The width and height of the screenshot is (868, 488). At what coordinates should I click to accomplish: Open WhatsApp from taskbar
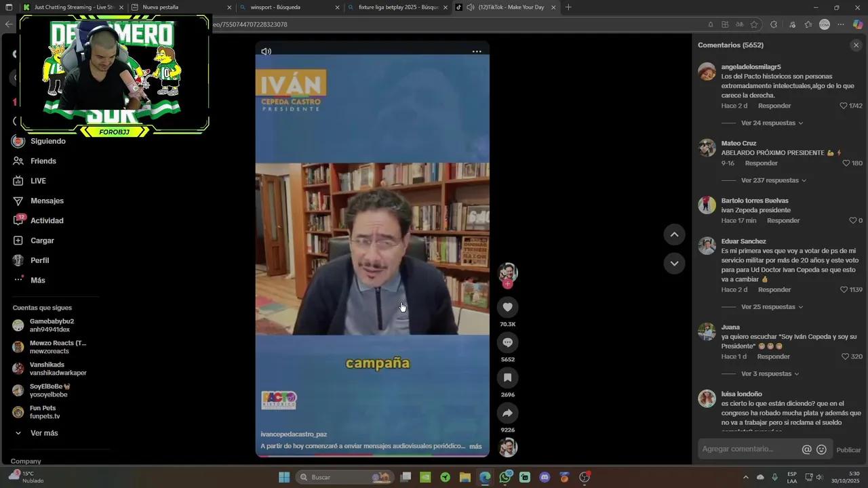click(x=505, y=477)
